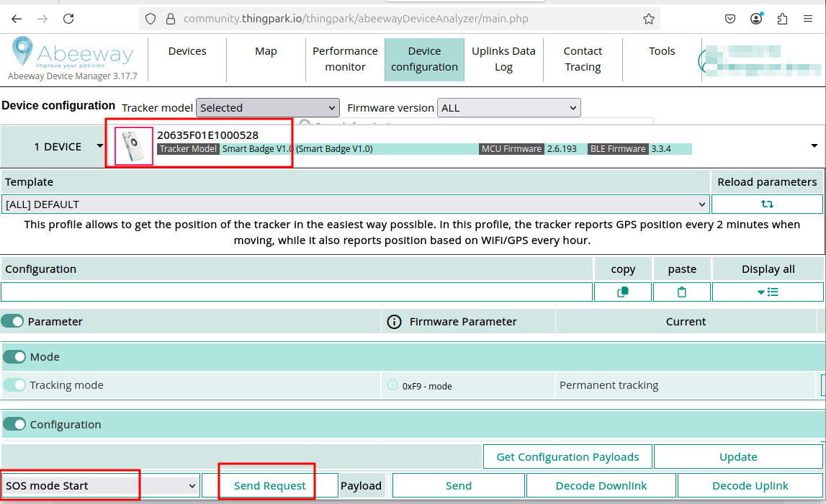Click the Send Request button
Image resolution: width=826 pixels, height=504 pixels.
270,485
